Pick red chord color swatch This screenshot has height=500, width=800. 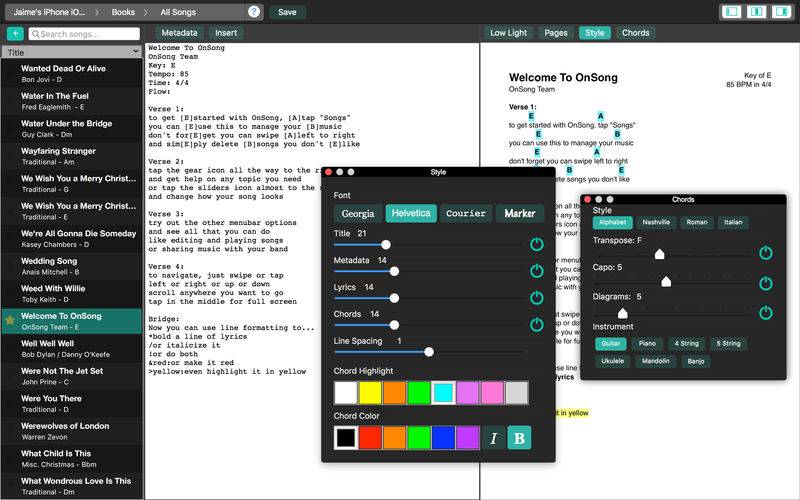pyautogui.click(x=370, y=438)
